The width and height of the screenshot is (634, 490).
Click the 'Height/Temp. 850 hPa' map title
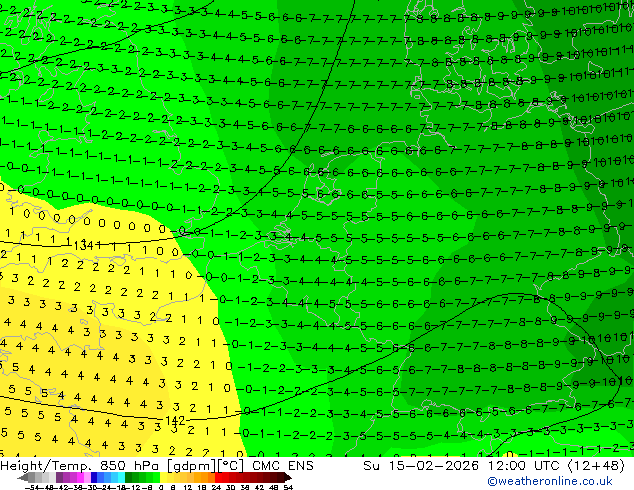point(79,466)
